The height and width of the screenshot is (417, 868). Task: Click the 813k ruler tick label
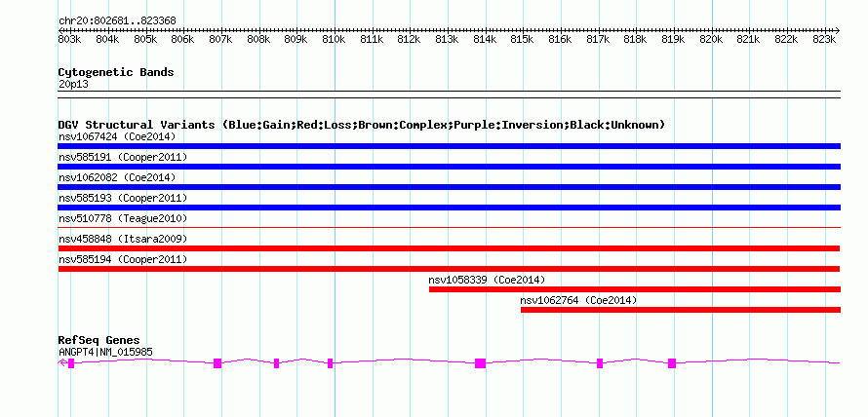pyautogui.click(x=447, y=39)
